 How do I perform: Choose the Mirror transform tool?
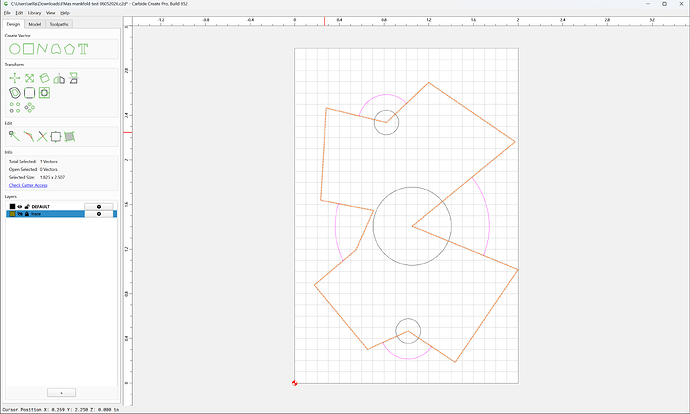(59, 79)
